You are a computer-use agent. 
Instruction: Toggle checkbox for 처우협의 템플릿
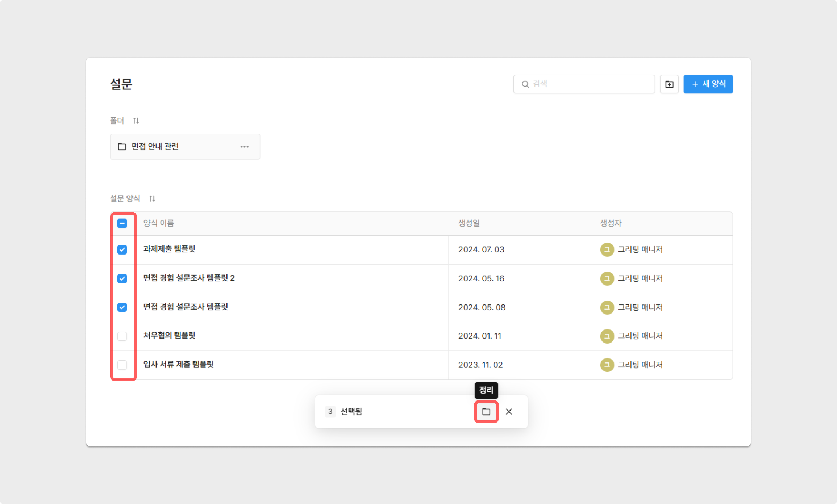tap(123, 336)
